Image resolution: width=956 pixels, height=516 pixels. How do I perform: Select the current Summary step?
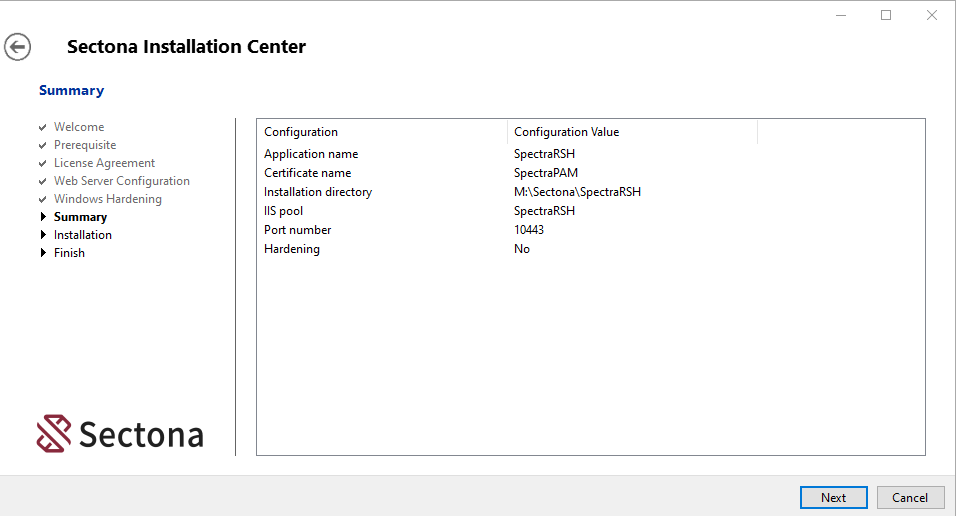80,217
